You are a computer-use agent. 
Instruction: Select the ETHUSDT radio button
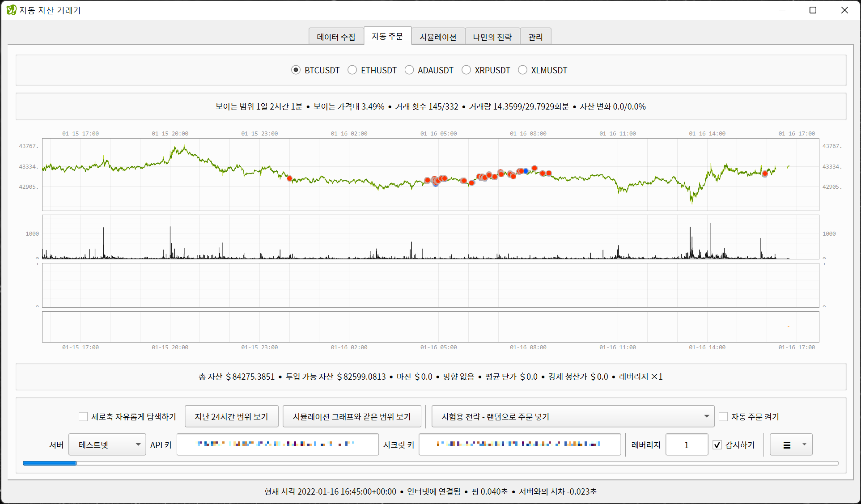[x=352, y=70]
